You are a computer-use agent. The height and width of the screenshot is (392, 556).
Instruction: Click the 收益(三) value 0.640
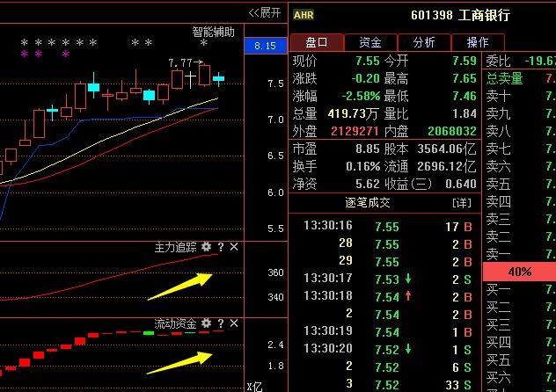[461, 184]
